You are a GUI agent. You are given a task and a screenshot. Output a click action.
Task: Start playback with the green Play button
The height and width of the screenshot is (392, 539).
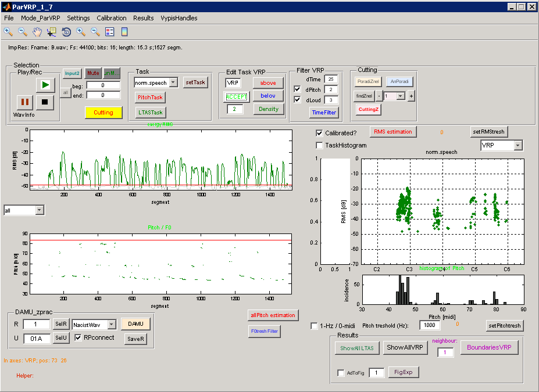(x=45, y=85)
